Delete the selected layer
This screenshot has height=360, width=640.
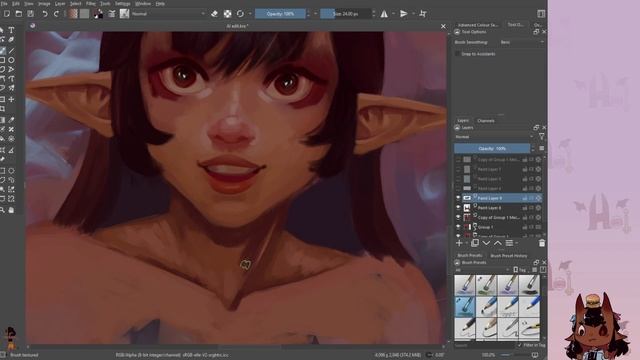point(542,243)
